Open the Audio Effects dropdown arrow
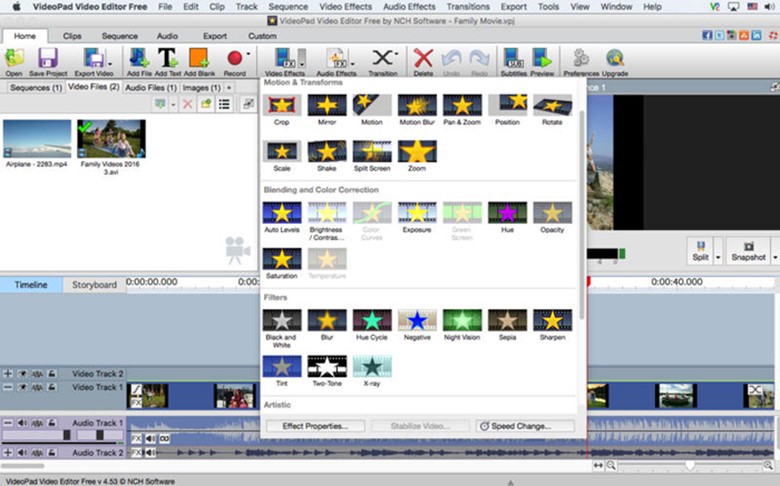The width and height of the screenshot is (780, 486). (x=352, y=64)
